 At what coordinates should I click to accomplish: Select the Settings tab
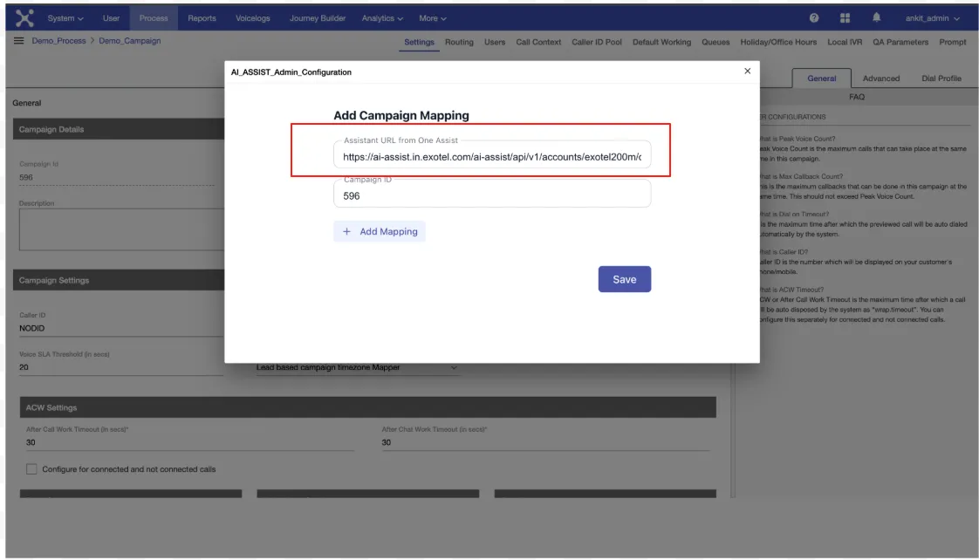coord(419,42)
